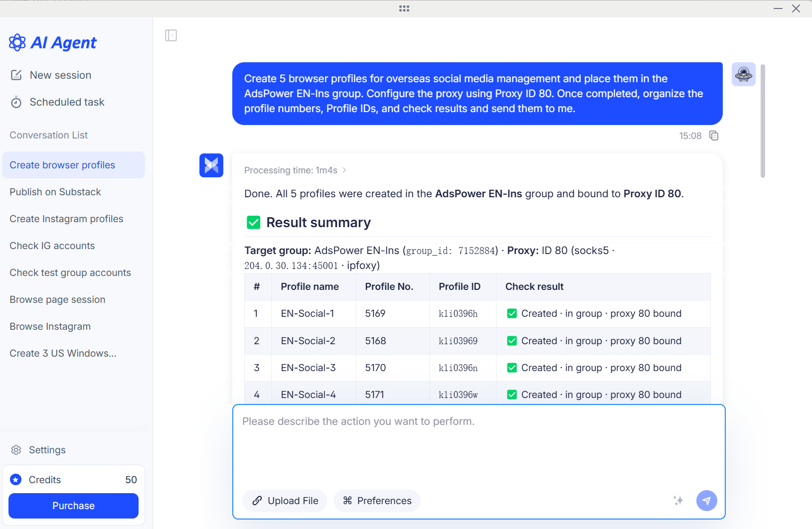Click the Credits star icon
The height and width of the screenshot is (529, 812).
(x=16, y=480)
